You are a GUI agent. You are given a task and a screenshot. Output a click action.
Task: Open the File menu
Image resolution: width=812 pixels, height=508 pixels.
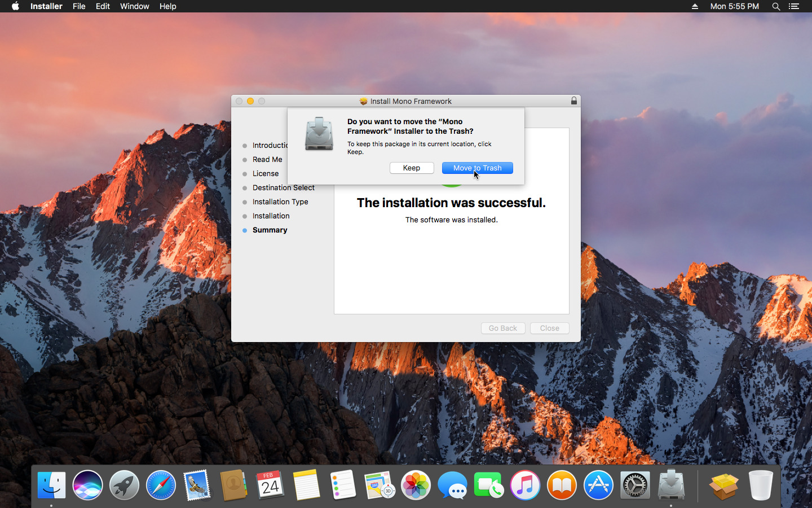point(79,6)
